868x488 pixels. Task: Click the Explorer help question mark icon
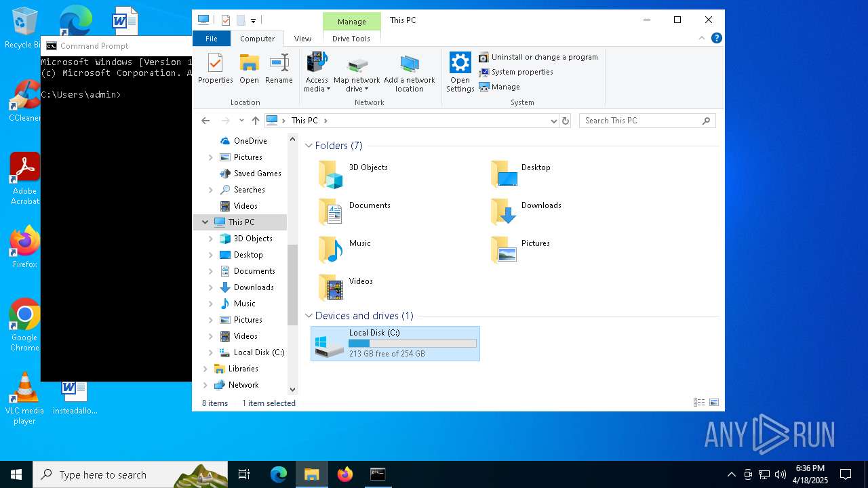[717, 39]
